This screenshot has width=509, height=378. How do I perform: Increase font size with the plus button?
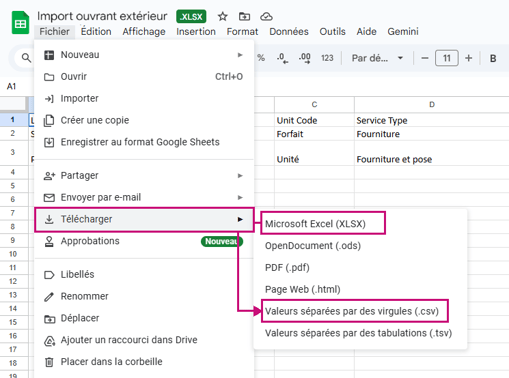[x=468, y=58]
